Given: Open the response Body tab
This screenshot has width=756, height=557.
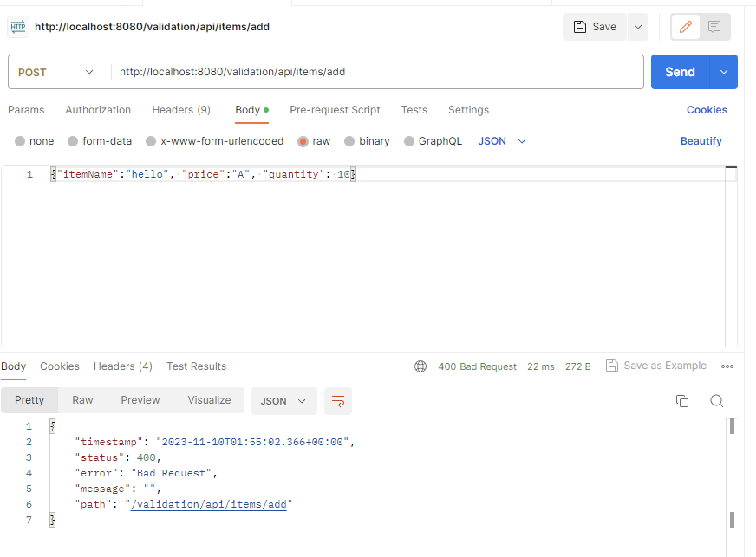Looking at the screenshot, I should click(14, 366).
